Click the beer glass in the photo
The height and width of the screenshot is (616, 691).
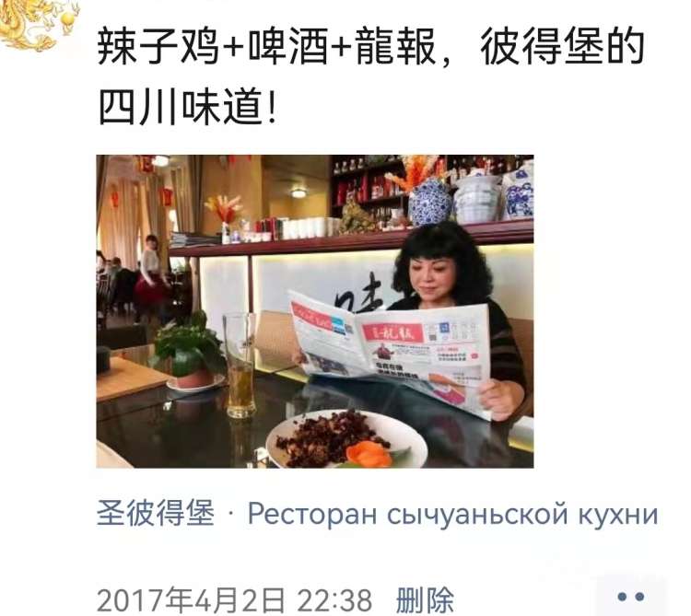coord(240,365)
